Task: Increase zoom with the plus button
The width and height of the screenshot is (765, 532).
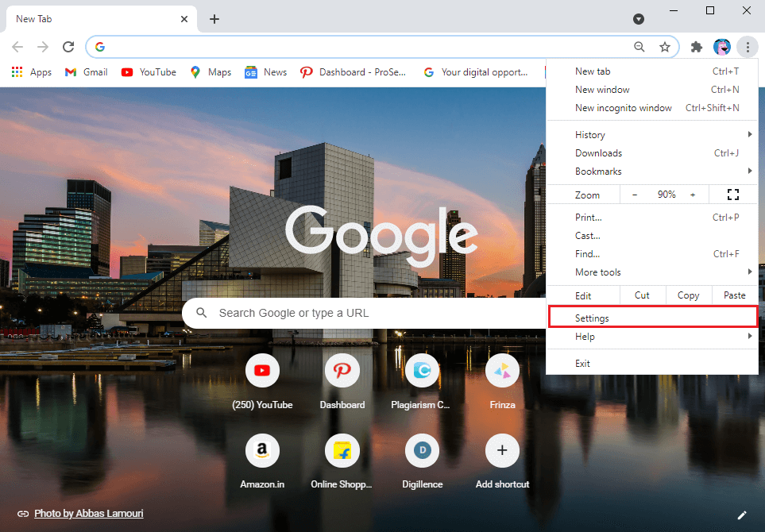Action: (692, 195)
